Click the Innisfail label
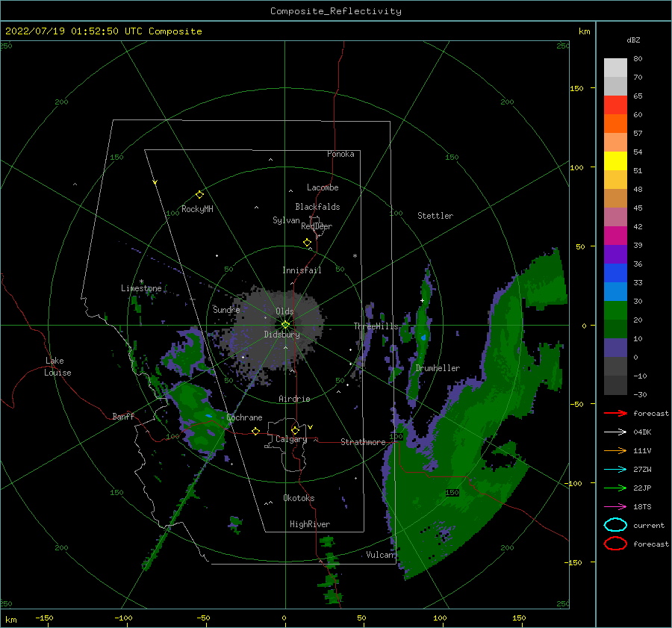The height and width of the screenshot is (628, 672). point(302,270)
